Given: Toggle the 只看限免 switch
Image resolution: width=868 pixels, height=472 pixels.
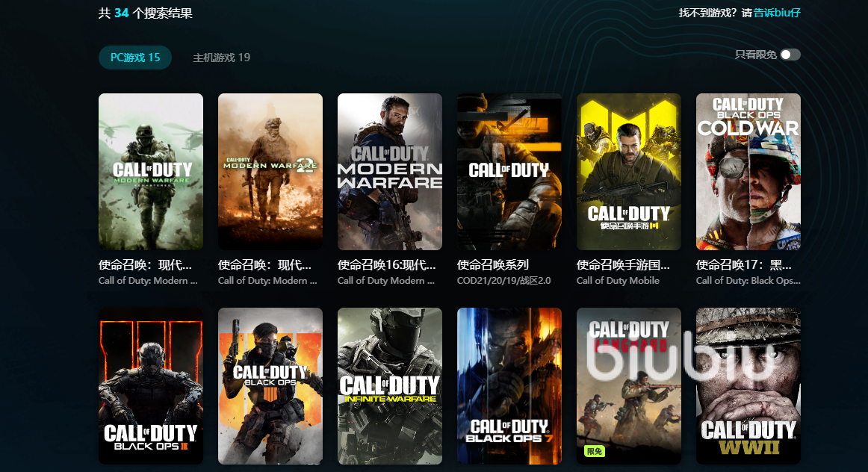Looking at the screenshot, I should [x=790, y=55].
